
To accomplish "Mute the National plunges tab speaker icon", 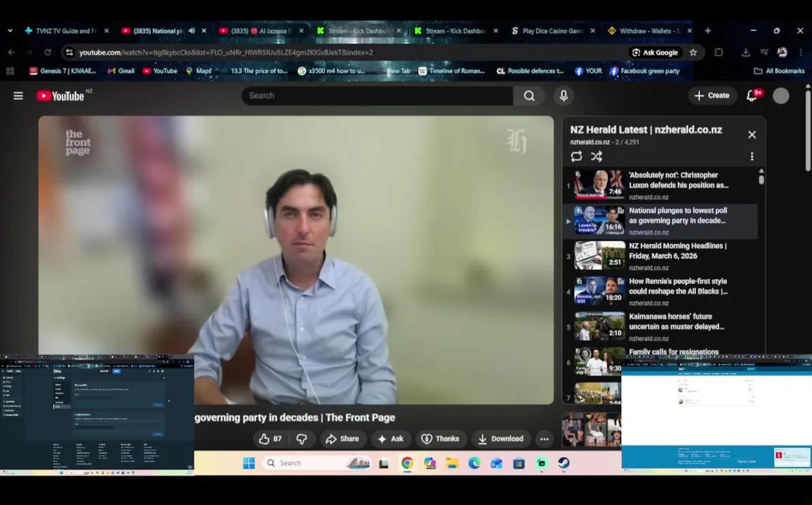I will coord(192,31).
